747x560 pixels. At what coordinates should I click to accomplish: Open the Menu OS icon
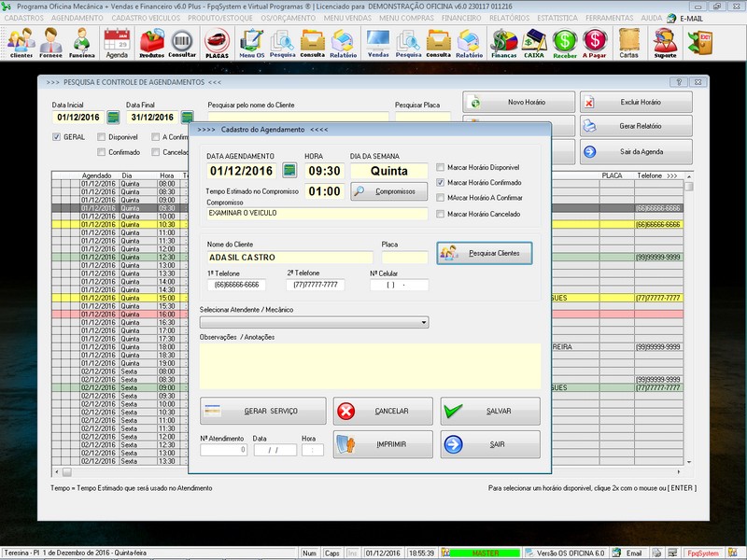[251, 43]
